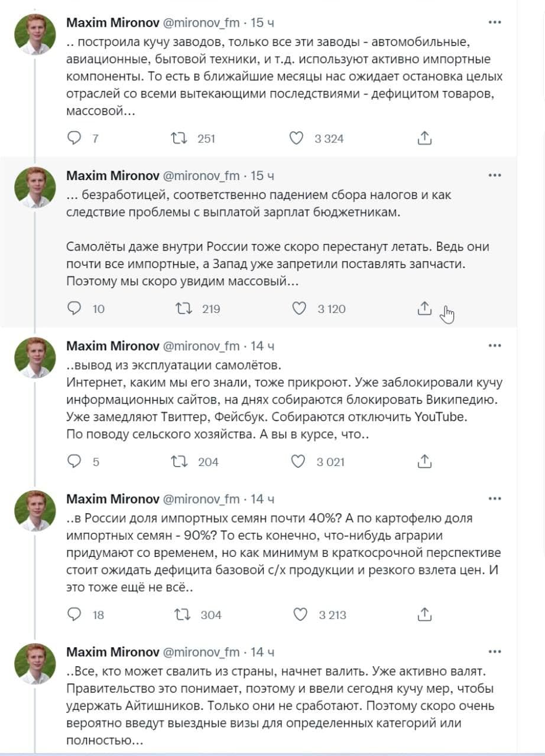Retweet the tweet with 219 retweets
The width and height of the screenshot is (545, 756).
(184, 308)
